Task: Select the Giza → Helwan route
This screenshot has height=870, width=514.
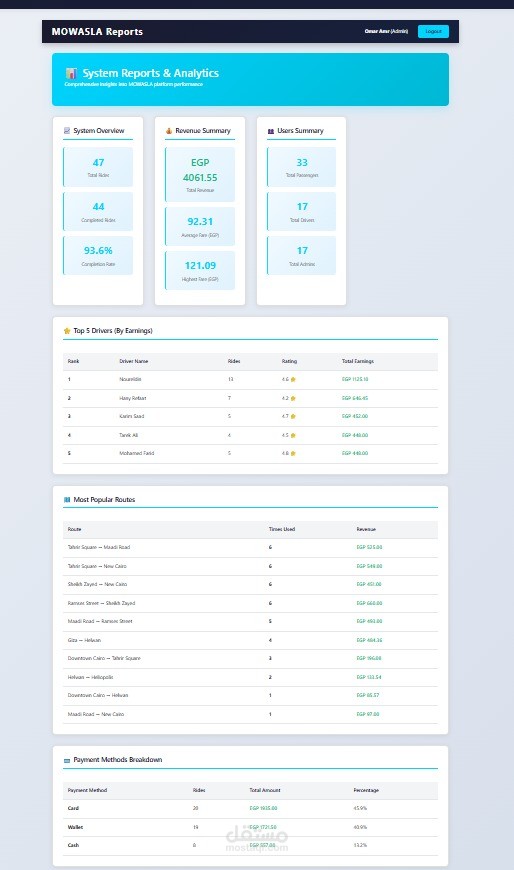Action: pos(84,640)
